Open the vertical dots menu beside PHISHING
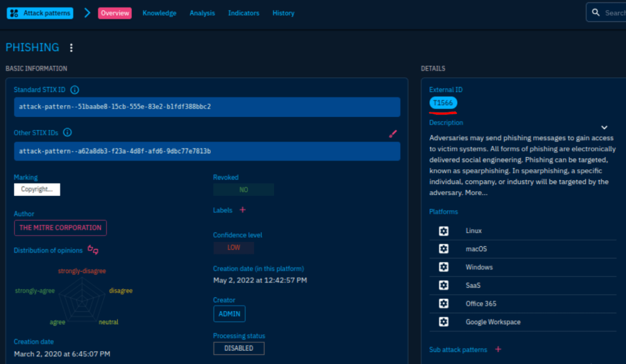 click(71, 48)
